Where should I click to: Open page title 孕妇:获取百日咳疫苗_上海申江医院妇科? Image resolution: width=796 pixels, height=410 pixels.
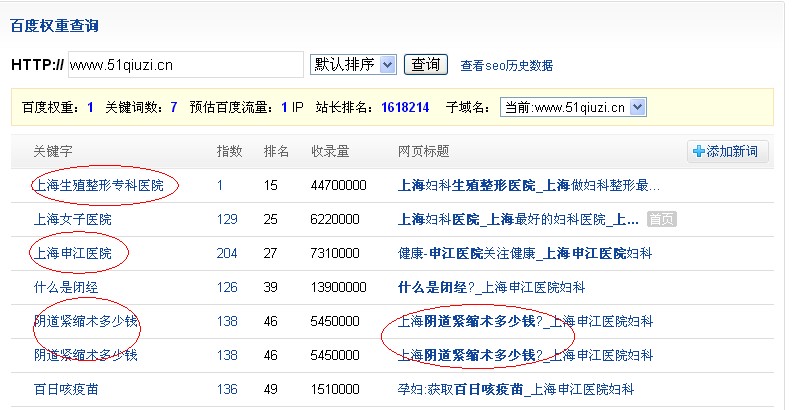(x=516, y=389)
